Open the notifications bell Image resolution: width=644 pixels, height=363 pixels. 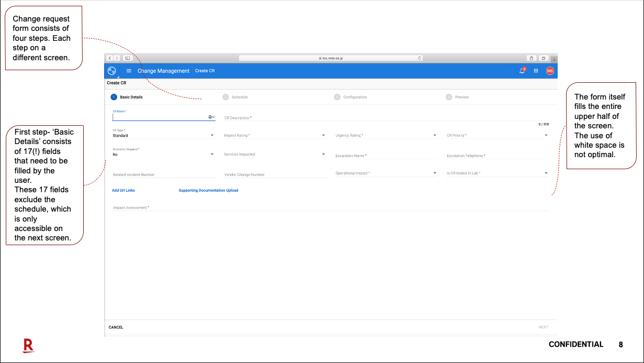click(522, 71)
